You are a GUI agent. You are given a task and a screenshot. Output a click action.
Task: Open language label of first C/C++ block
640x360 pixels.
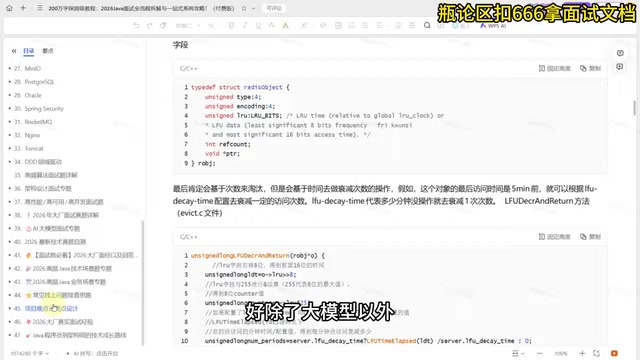pos(189,69)
